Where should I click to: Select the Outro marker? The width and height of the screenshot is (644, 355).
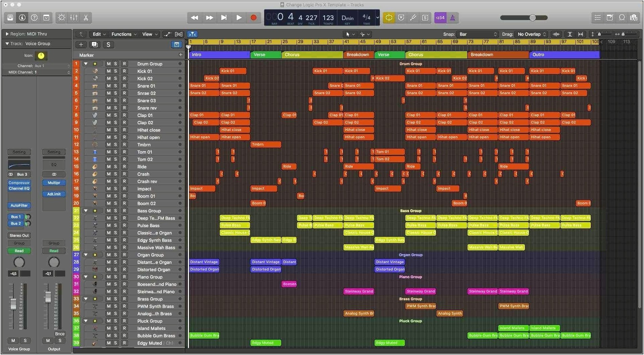pyautogui.click(x=564, y=55)
